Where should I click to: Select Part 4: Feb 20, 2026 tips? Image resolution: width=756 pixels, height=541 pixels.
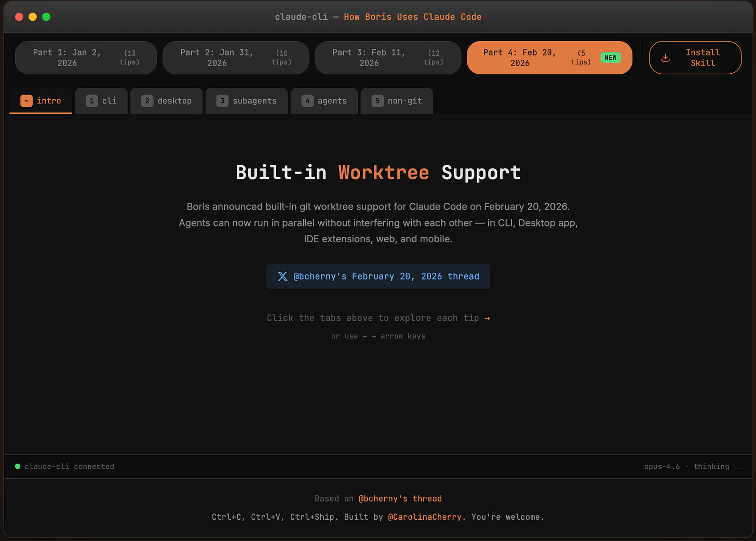549,58
